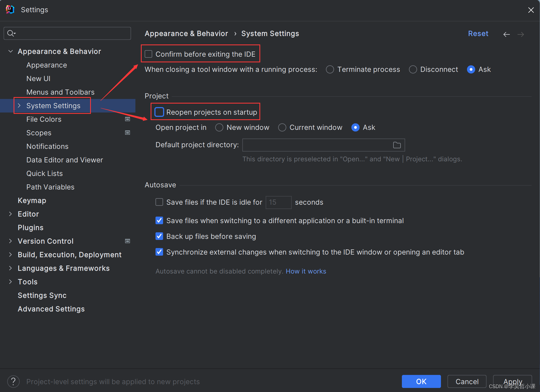Screen dimensions: 540x392
Task: Open Scopes settings
Action: pyautogui.click(x=39, y=133)
